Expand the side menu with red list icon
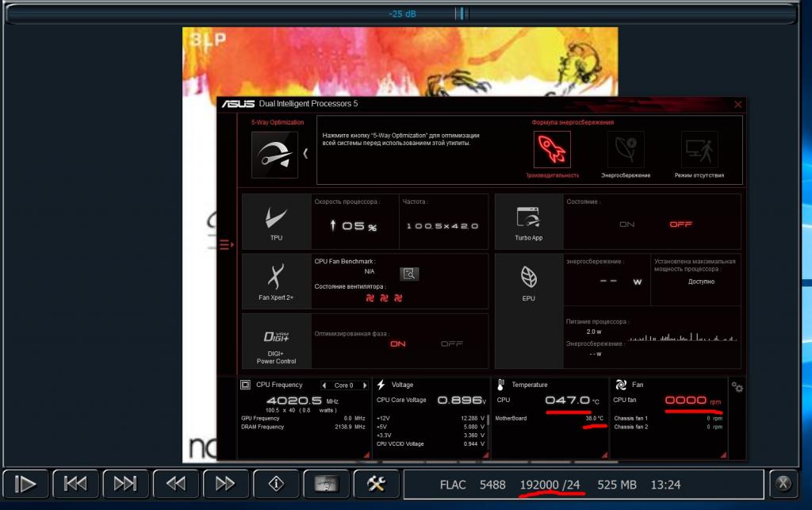 click(x=226, y=244)
